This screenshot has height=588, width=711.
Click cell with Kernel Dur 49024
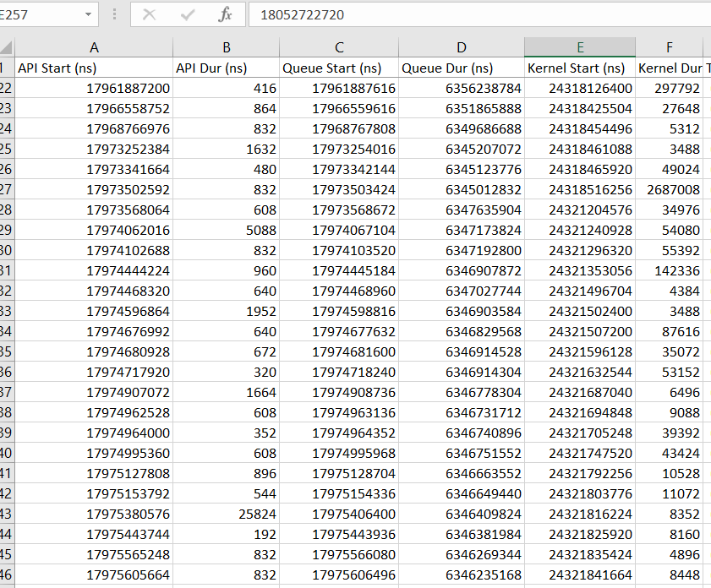point(670,170)
